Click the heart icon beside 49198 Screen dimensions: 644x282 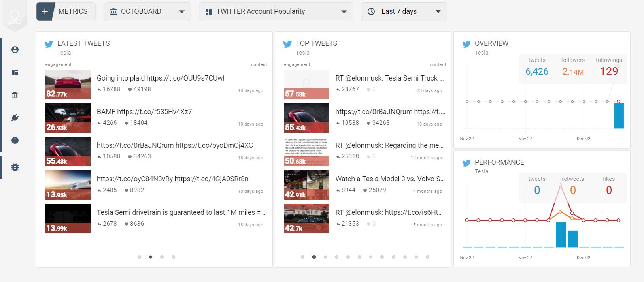click(x=130, y=90)
